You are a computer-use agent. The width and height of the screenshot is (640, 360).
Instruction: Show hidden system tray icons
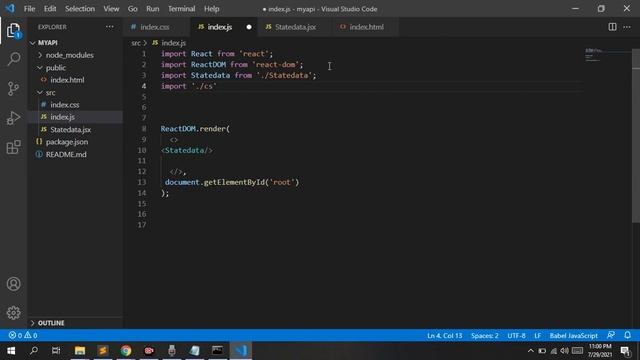point(530,351)
